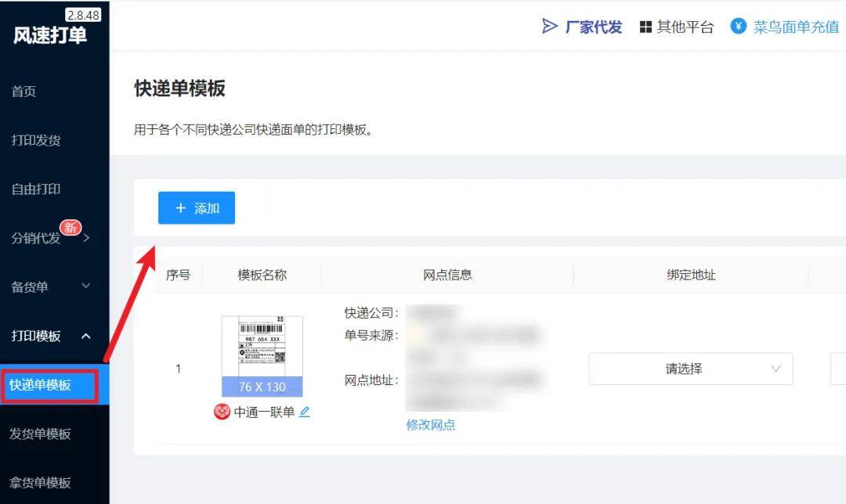Open the 76 X 130 template thumbnail
This screenshot has height=504, width=846.
[262, 356]
